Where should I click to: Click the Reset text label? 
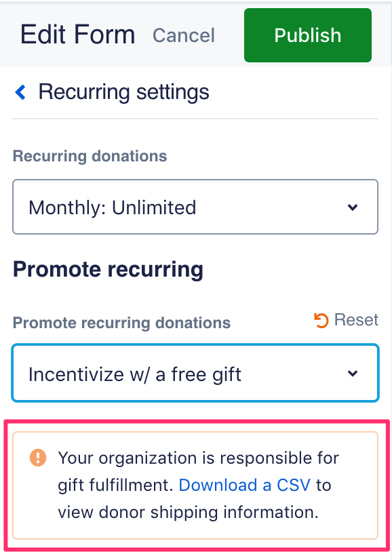coord(356,319)
